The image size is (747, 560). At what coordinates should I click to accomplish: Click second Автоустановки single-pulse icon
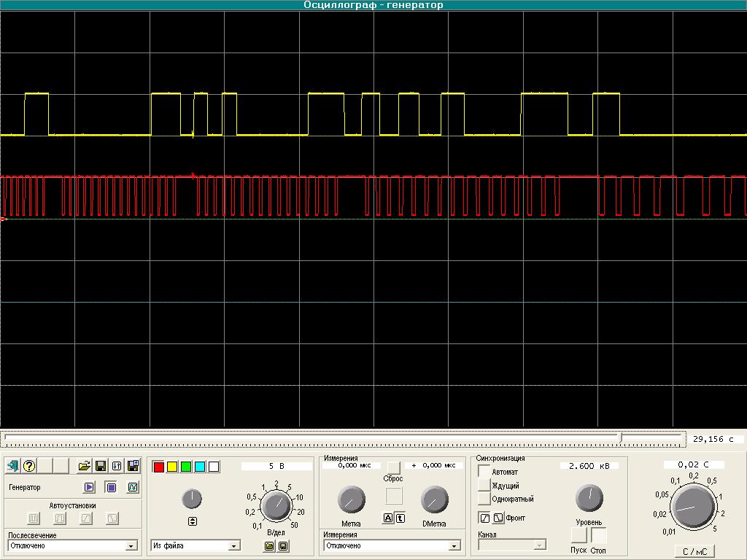coord(60,518)
